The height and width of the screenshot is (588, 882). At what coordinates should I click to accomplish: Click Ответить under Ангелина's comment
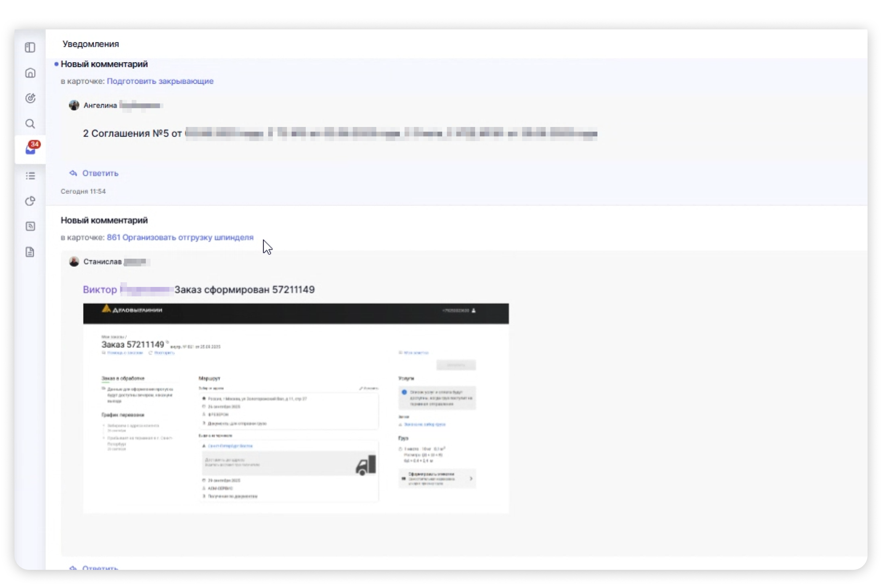[x=100, y=173]
